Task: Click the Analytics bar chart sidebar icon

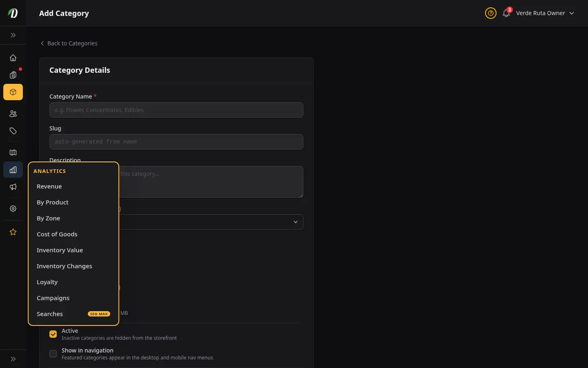Action: pyautogui.click(x=13, y=170)
